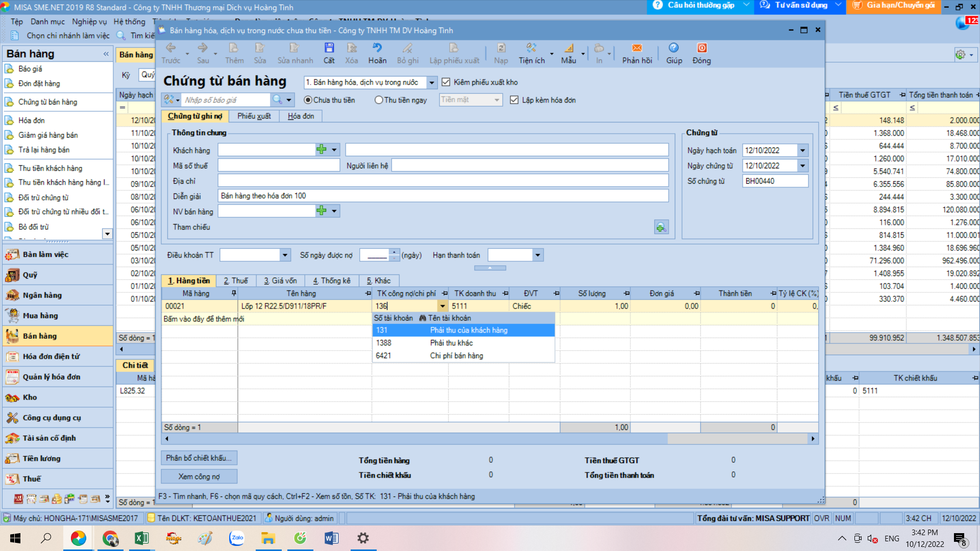
Task: Click the Cất (save) toolbar icon
Action: [329, 48]
